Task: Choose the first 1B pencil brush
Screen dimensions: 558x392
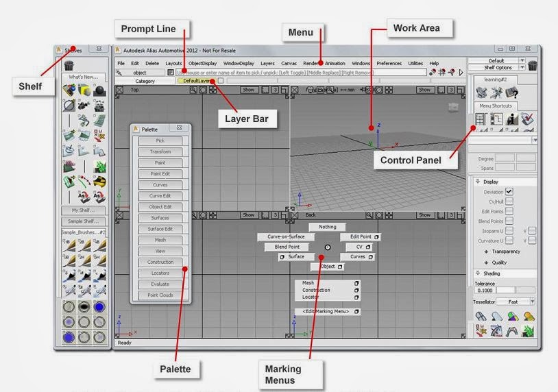Action: (69, 245)
